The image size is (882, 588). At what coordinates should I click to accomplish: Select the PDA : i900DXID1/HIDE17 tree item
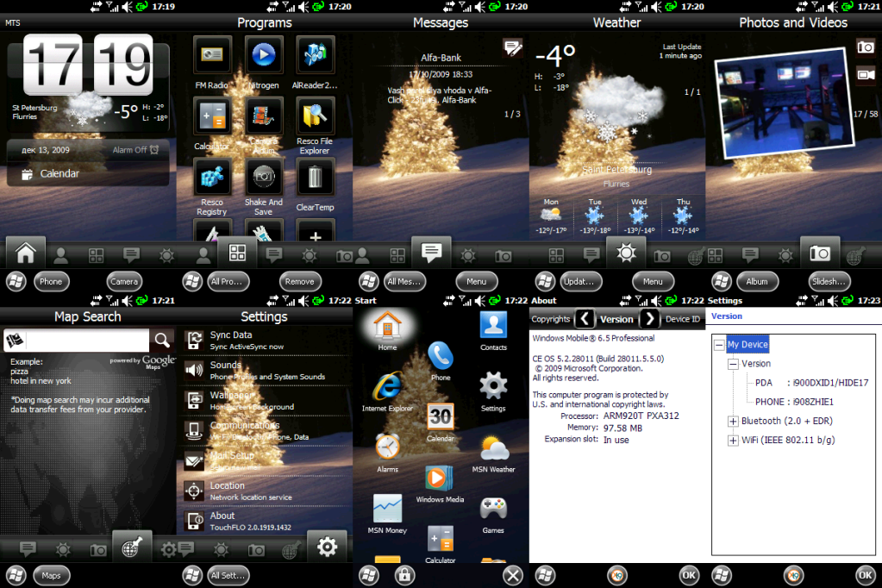click(x=811, y=383)
